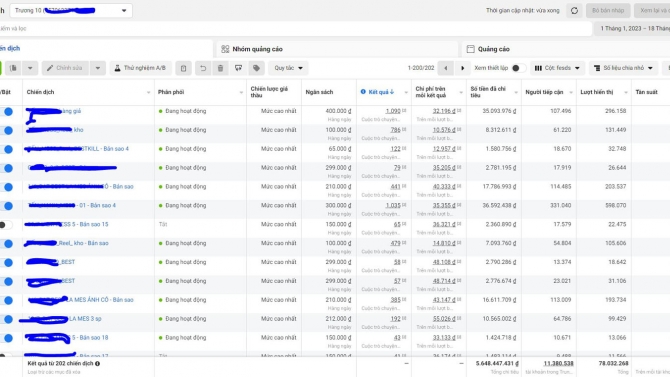The width and height of the screenshot is (670, 377).
Task: Open the LA MES ẢNH CÔ campaign link
Action: [81, 300]
